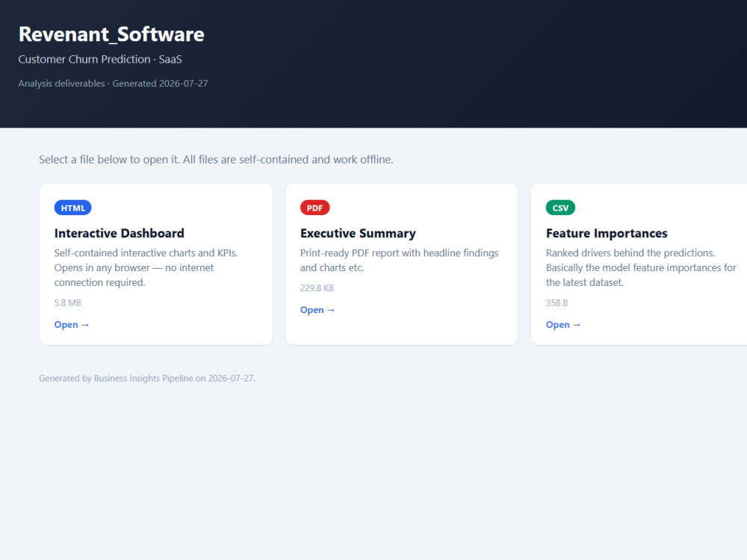
Task: Click the 229.8 KB file size text
Action: pos(317,288)
